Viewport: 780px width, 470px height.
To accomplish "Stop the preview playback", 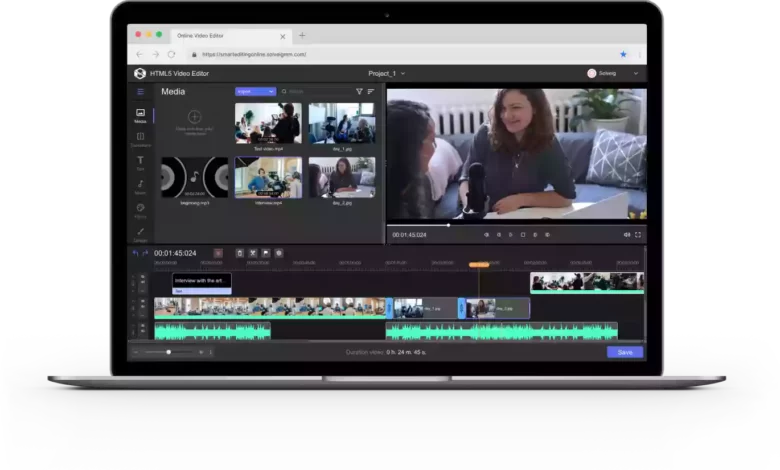I will tap(523, 235).
